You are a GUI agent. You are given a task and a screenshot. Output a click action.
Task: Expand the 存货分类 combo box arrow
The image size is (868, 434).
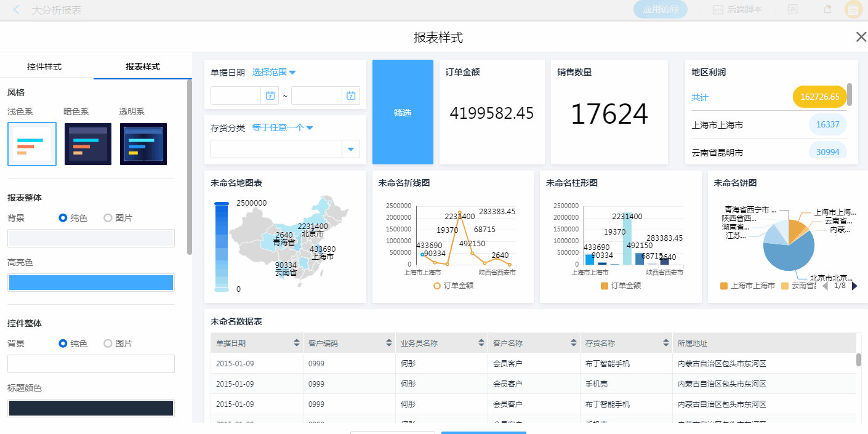[351, 149]
